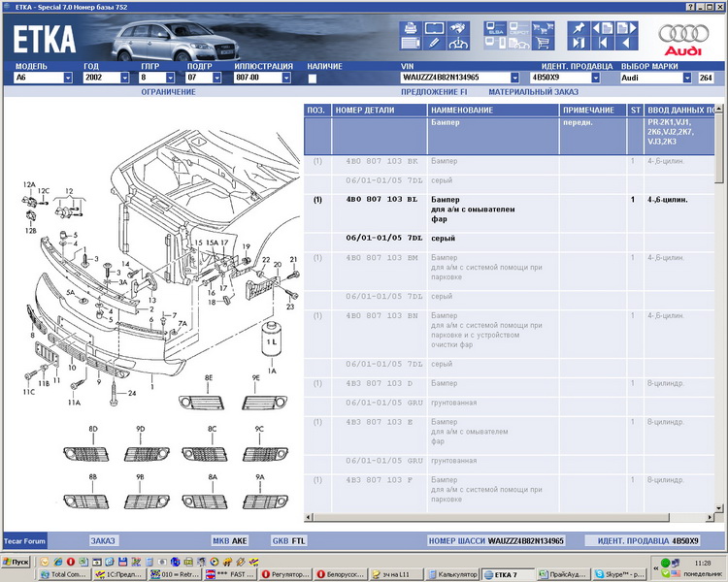The height and width of the screenshot is (582, 728).
Task: Click the ЗАКАЗ button at bottom
Action: (103, 540)
